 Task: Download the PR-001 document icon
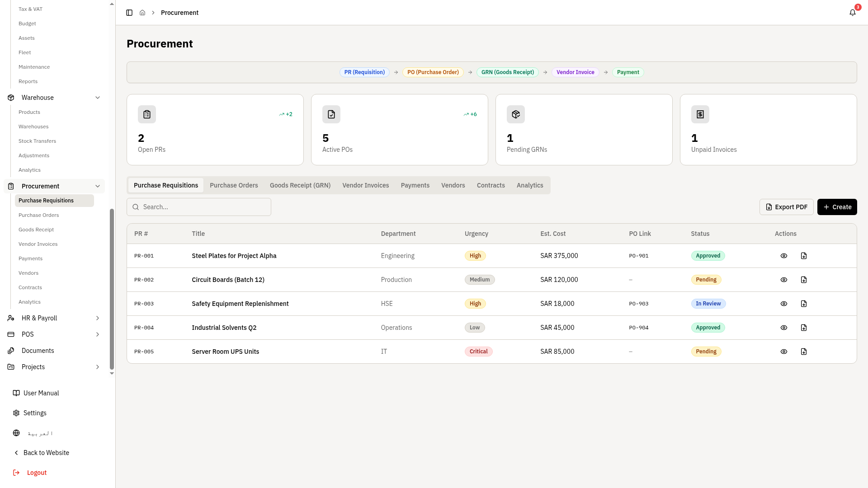coord(803,256)
